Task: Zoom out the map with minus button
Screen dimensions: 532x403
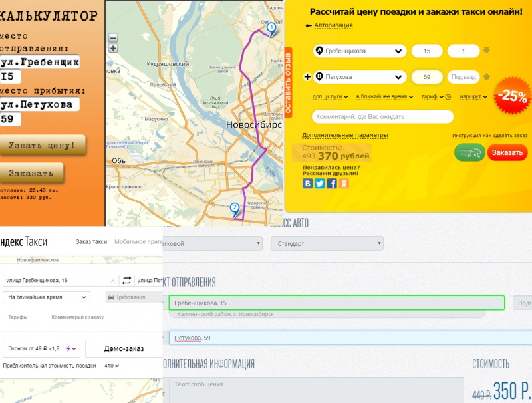Action: pos(113,38)
